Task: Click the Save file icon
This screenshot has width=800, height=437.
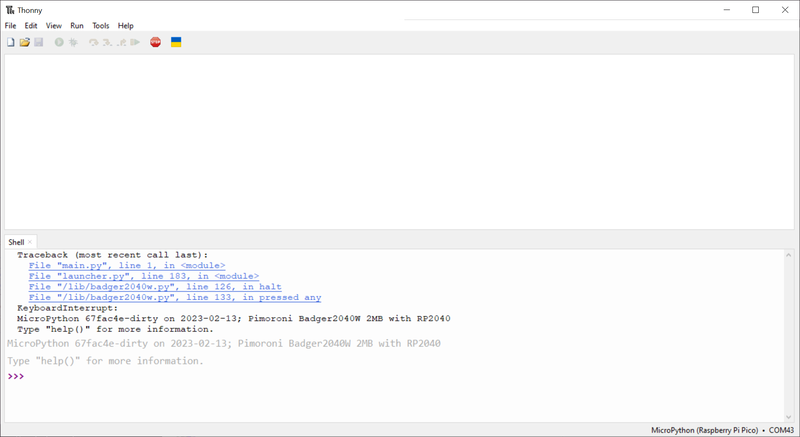Action: pos(39,42)
